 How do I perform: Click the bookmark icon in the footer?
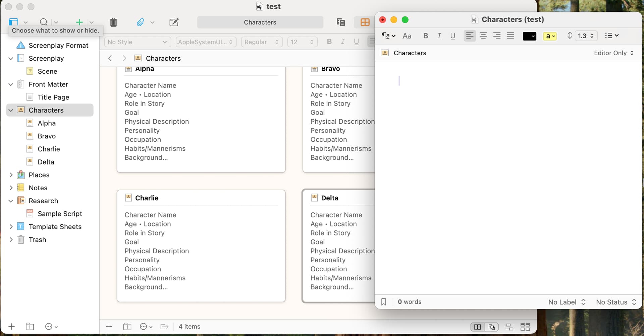pos(384,302)
